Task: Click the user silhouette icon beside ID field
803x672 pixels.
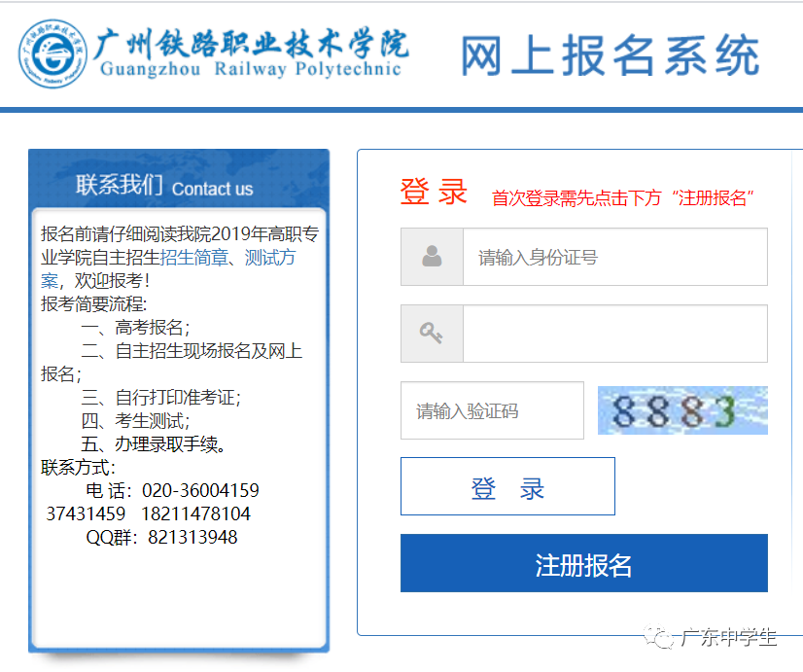Action: (432, 256)
